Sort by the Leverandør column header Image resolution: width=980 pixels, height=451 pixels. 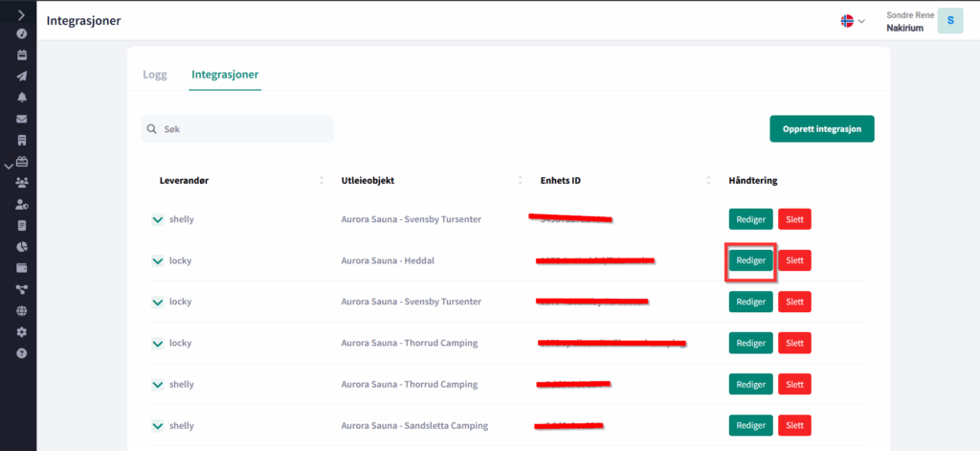184,180
